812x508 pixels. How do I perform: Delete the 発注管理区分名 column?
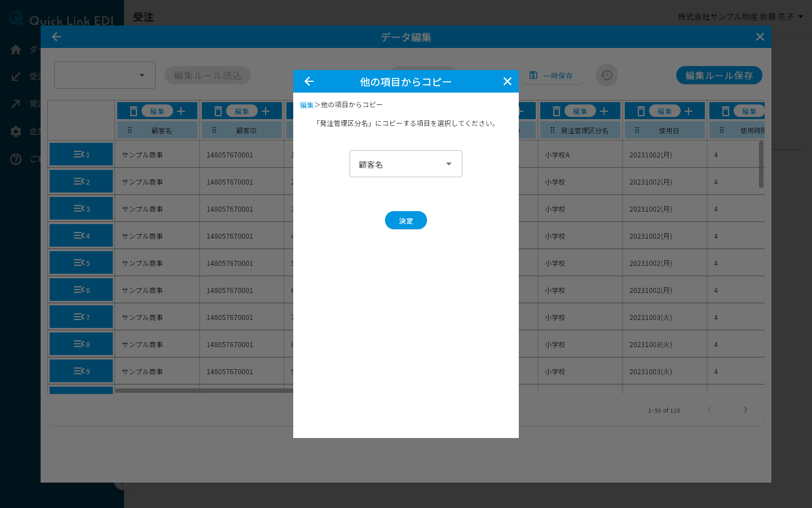[x=557, y=111]
